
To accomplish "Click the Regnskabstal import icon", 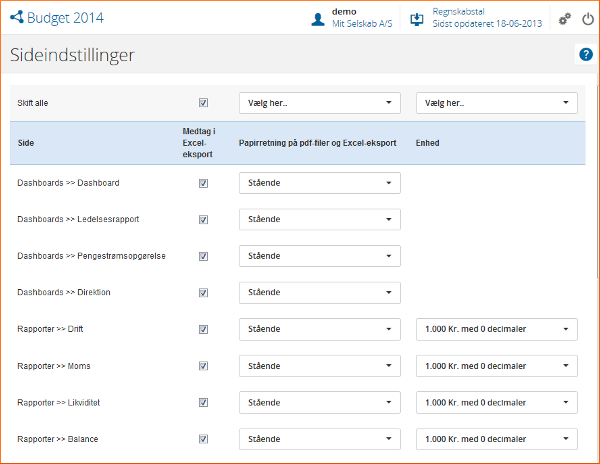I will coord(417,19).
